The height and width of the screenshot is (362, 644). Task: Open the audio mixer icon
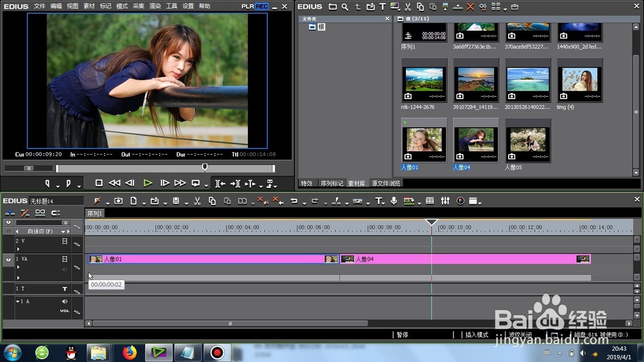pyautogui.click(x=445, y=201)
